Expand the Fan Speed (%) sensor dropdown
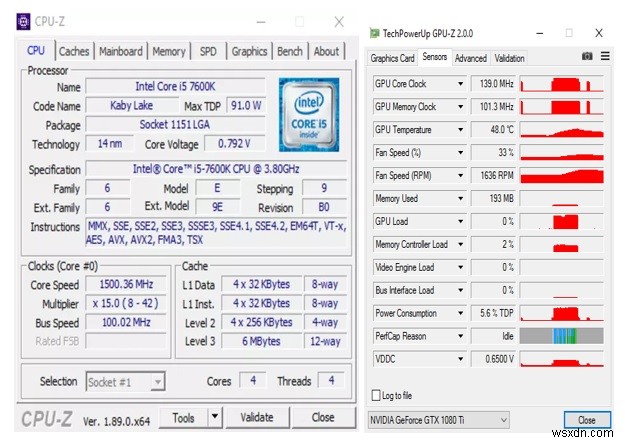This screenshot has width=625, height=443. [x=460, y=153]
